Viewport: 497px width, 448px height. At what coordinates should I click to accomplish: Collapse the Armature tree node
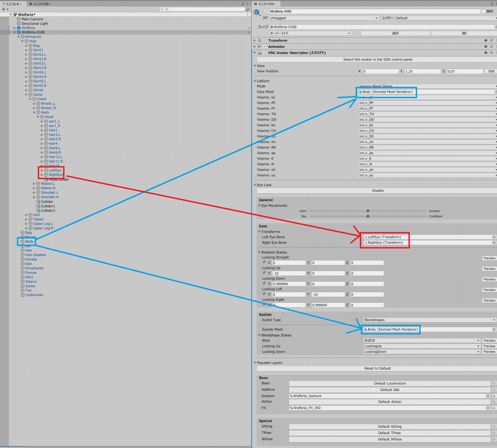point(19,37)
